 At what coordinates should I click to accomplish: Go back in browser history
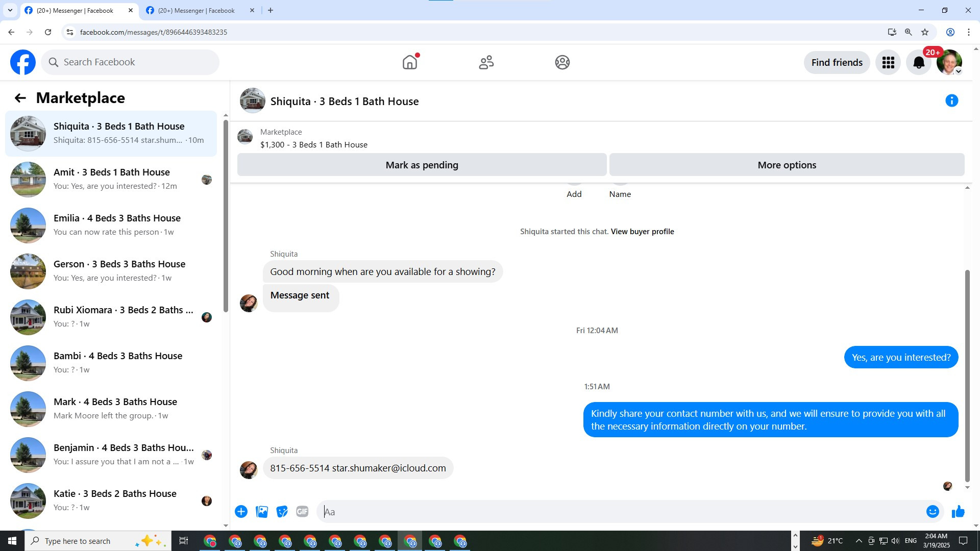(11, 32)
